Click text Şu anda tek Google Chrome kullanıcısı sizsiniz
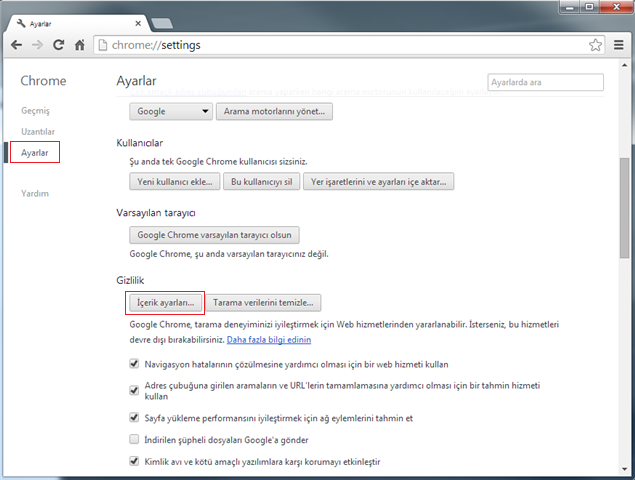 point(218,162)
